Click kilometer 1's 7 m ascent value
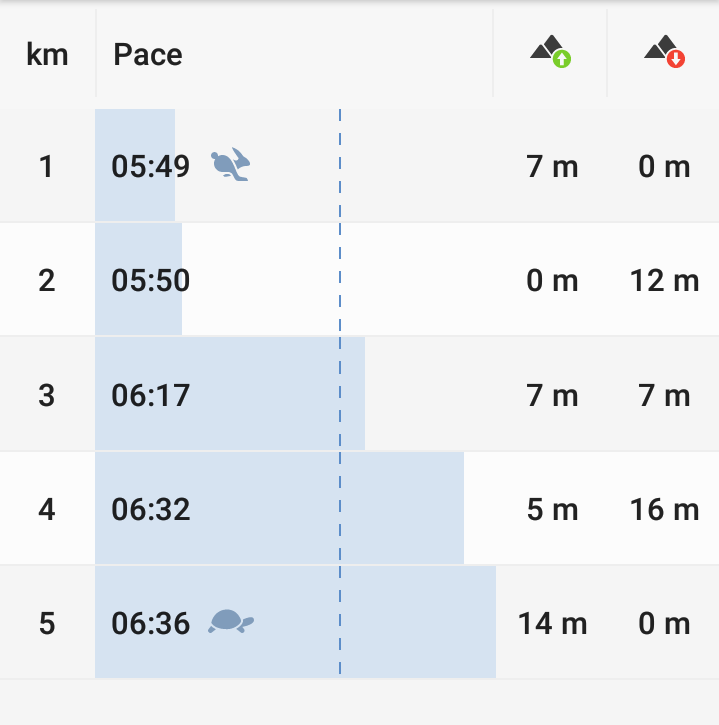 click(552, 166)
